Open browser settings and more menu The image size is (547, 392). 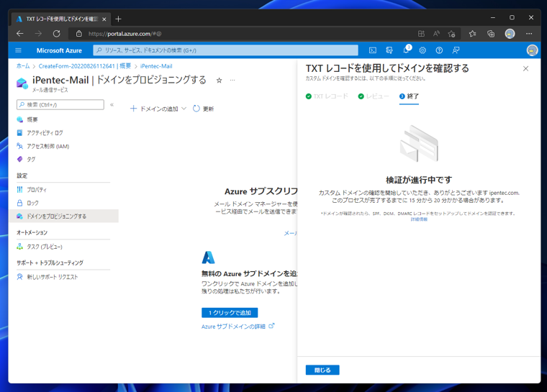pyautogui.click(x=529, y=34)
